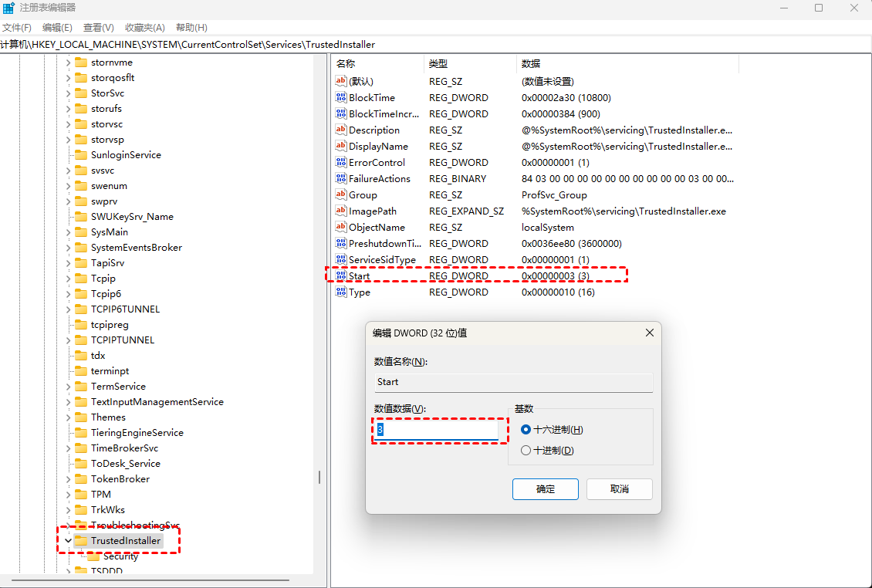Expand the TermService key node
Screen dimensions: 872x588
[68, 387]
